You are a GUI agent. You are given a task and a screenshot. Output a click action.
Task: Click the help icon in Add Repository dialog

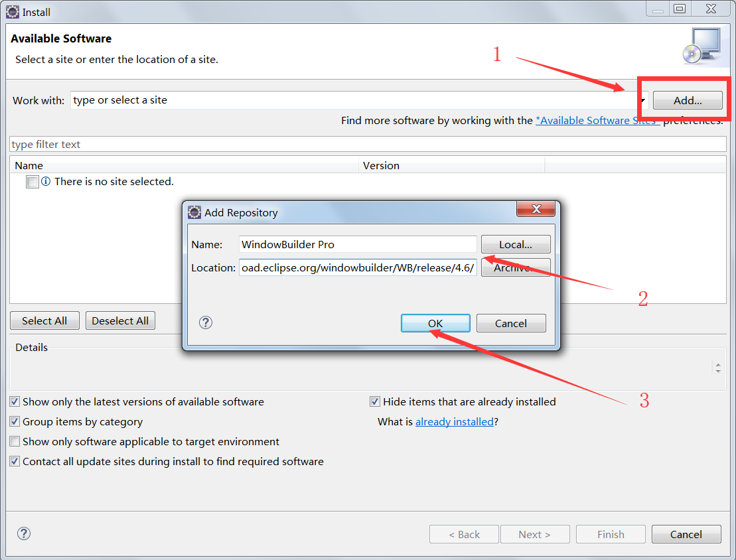click(x=206, y=322)
